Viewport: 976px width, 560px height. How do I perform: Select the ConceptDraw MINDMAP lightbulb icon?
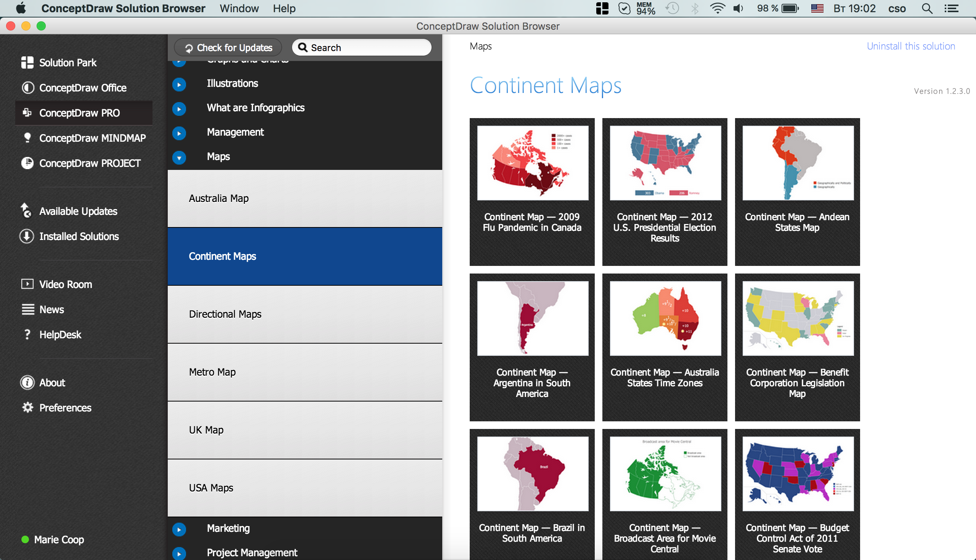27,138
